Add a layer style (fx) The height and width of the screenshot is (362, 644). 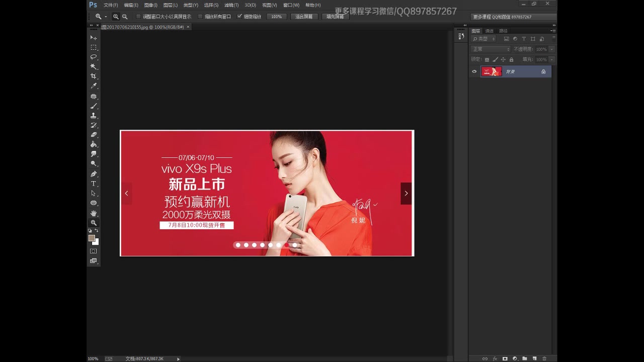(x=495, y=358)
